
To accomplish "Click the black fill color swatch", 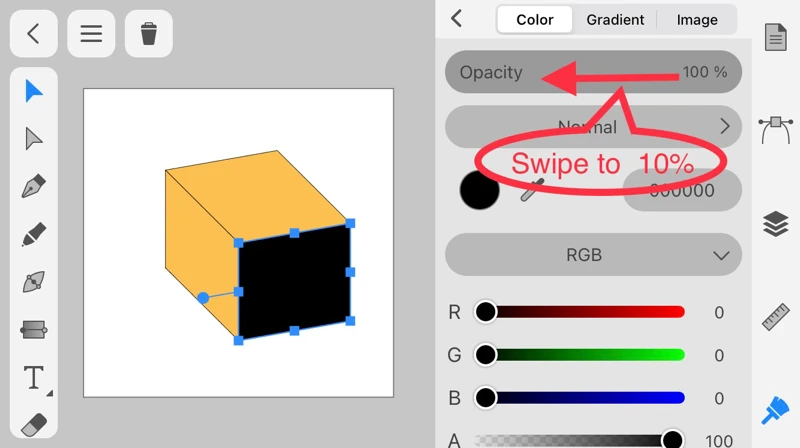I will [x=479, y=190].
